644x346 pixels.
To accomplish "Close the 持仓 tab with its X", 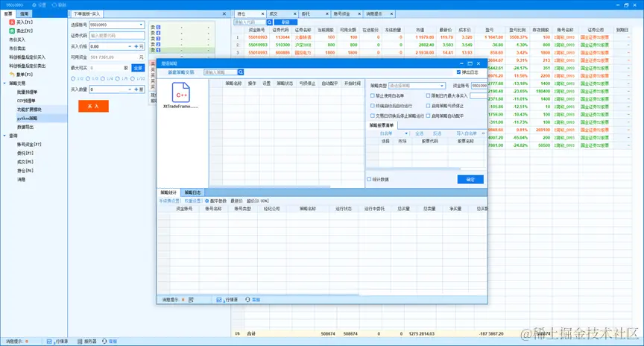I will point(263,14).
